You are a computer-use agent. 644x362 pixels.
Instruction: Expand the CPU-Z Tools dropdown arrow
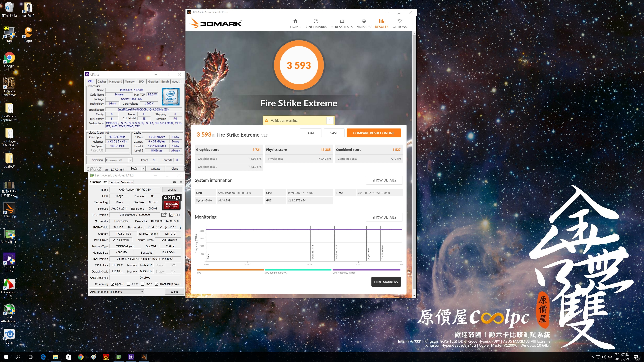(143, 169)
